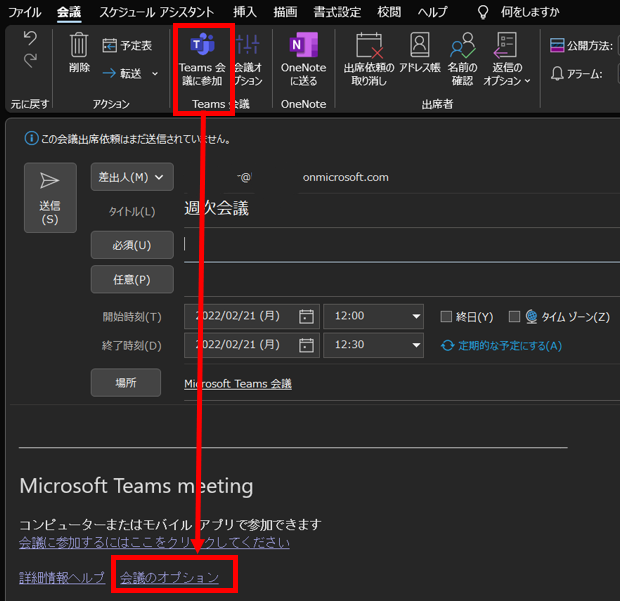Screen dimensions: 620x601
Task: Open the 差出人(M) dropdown
Action: [x=132, y=177]
